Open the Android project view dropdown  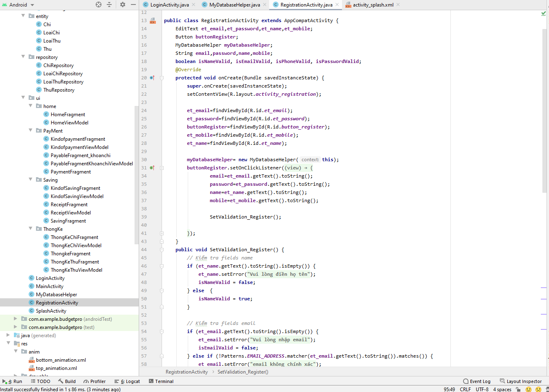(x=18, y=5)
